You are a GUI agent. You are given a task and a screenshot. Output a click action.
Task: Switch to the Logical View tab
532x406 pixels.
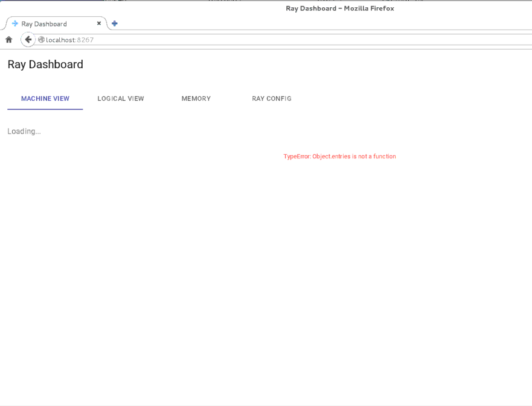(120, 98)
